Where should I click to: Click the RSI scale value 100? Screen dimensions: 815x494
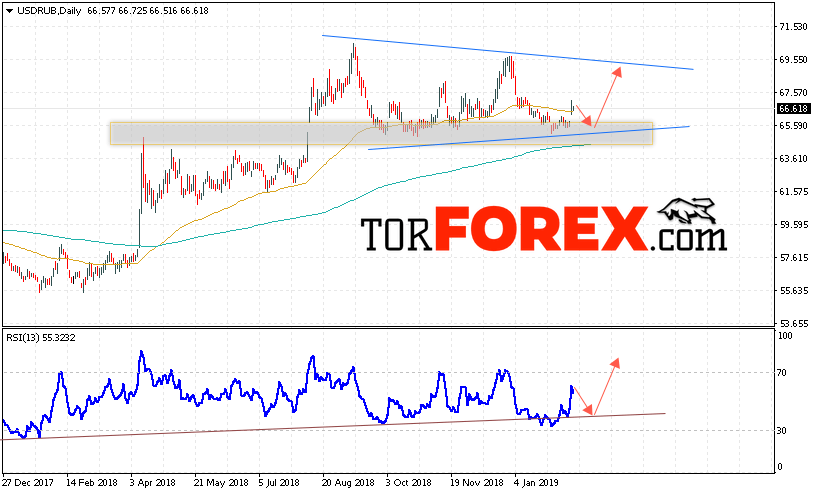click(785, 336)
